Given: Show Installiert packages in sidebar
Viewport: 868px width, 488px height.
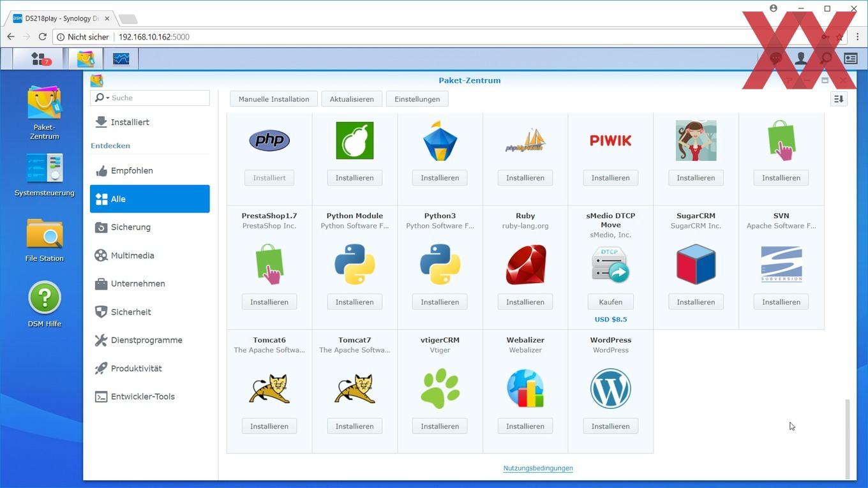Looking at the screenshot, I should [x=150, y=122].
